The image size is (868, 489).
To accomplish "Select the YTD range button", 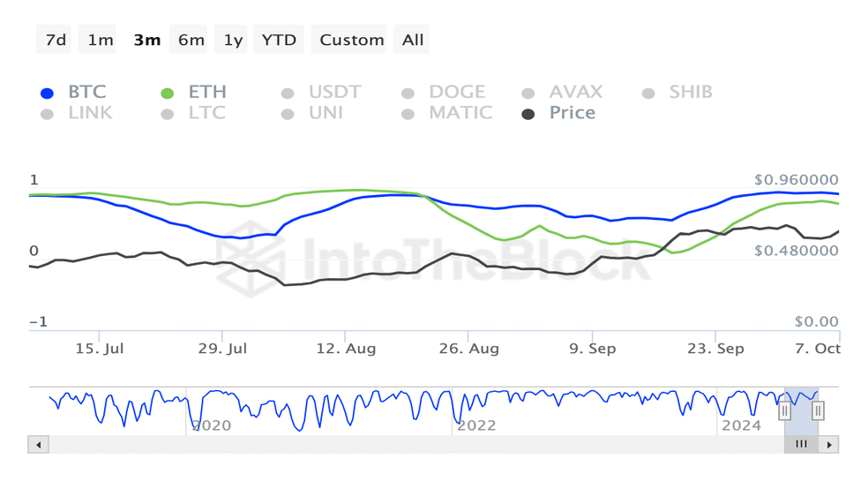I will pos(279,40).
